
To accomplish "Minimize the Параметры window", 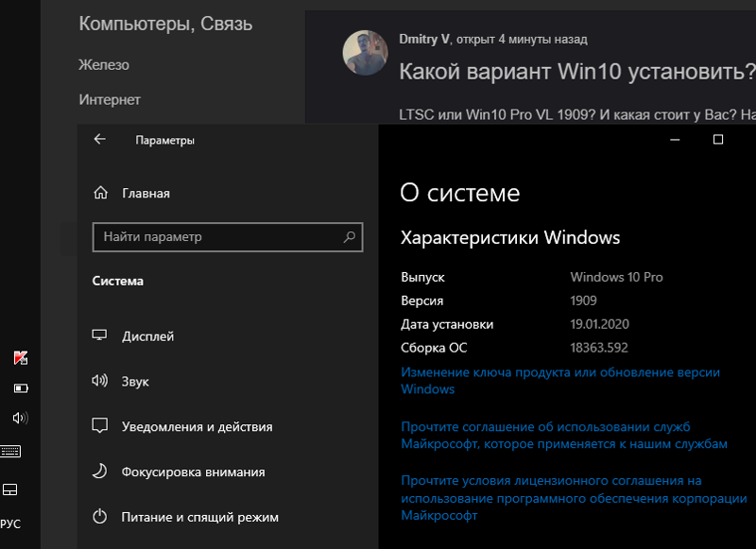I will [x=675, y=140].
